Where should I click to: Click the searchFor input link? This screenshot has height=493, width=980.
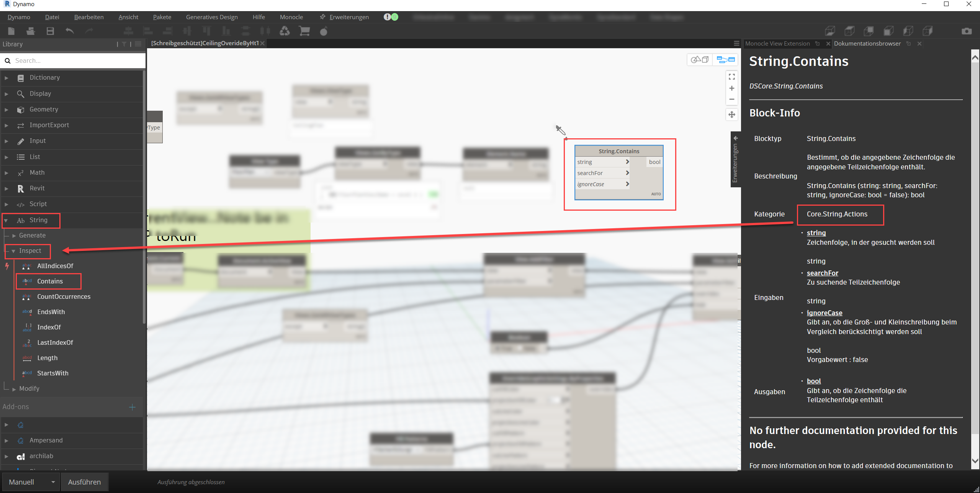click(x=822, y=273)
